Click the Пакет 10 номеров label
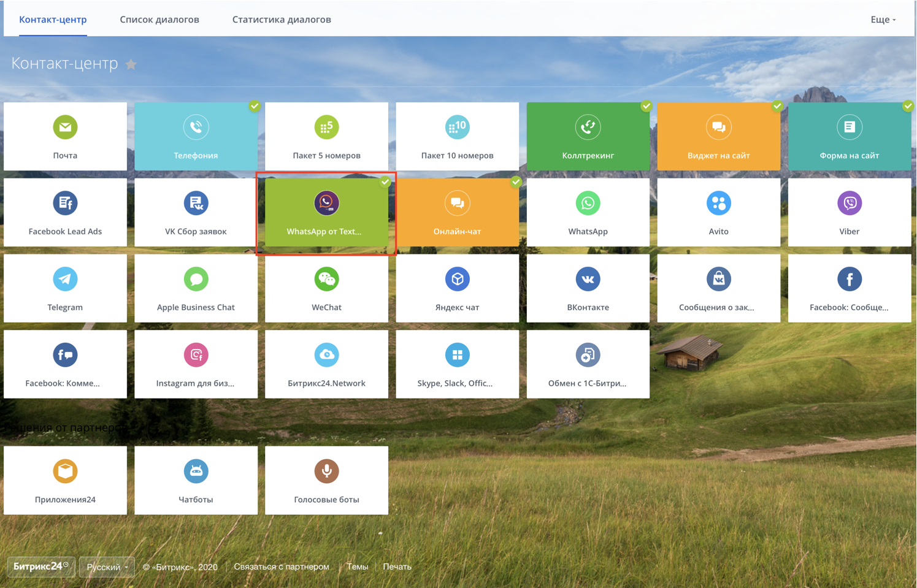 [457, 156]
